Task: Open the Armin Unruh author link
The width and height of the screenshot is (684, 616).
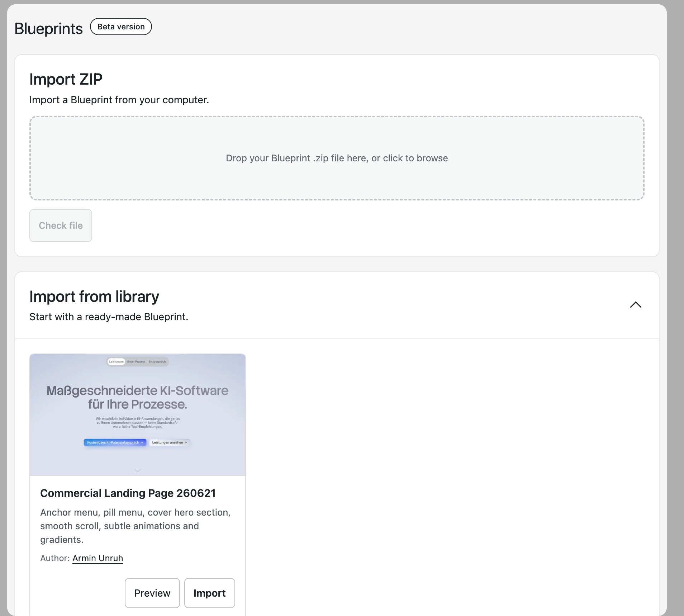Action: coord(98,558)
